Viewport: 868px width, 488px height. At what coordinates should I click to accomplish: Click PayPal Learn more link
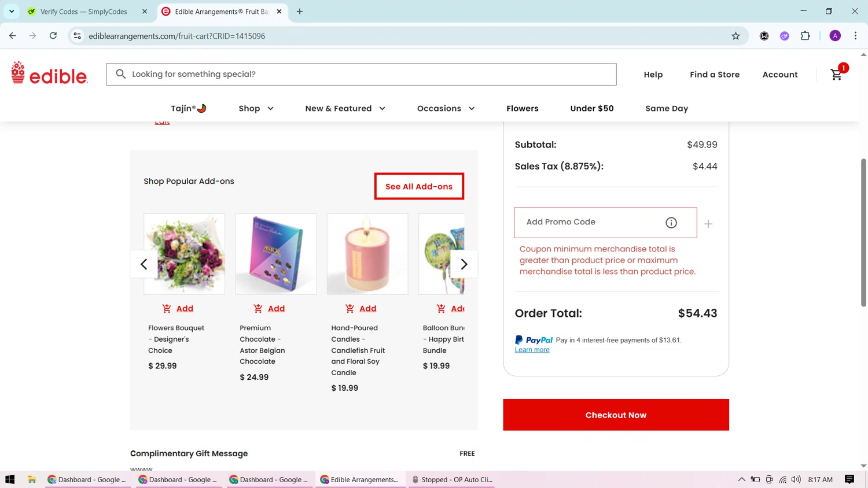coord(532,350)
